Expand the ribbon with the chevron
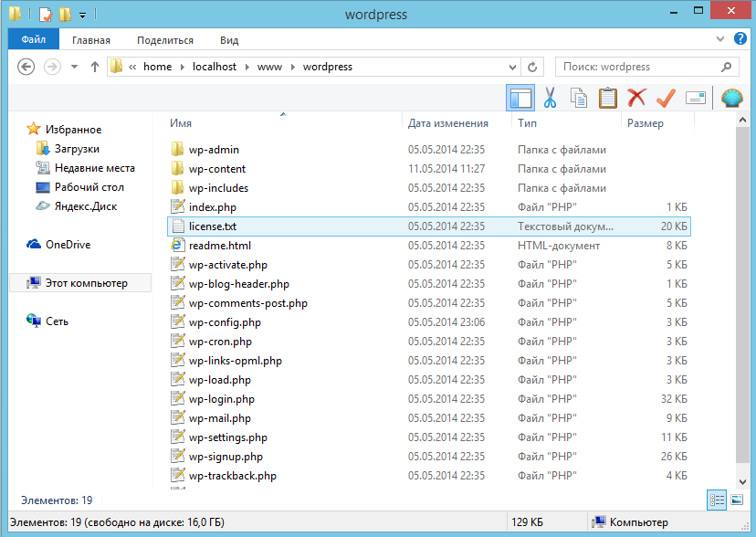The image size is (756, 537). pyautogui.click(x=720, y=39)
